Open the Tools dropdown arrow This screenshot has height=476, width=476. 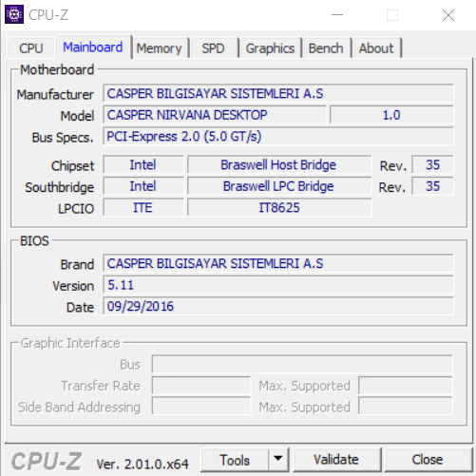pos(278,460)
